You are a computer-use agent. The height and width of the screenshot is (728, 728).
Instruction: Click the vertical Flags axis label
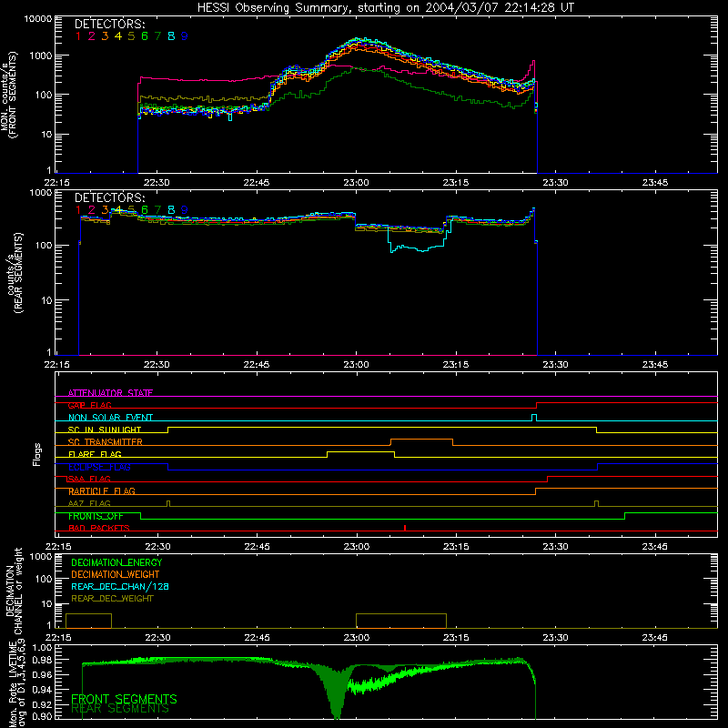(x=37, y=454)
